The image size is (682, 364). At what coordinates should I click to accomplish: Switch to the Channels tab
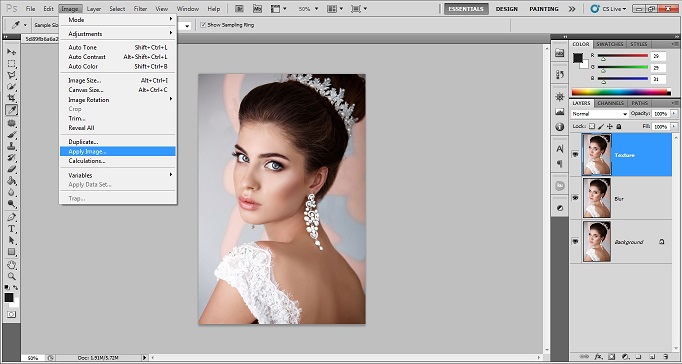(610, 103)
